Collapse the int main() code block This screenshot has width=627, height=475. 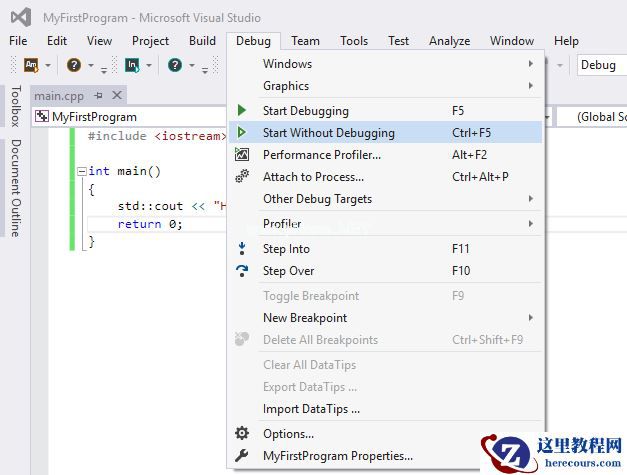click(82, 172)
